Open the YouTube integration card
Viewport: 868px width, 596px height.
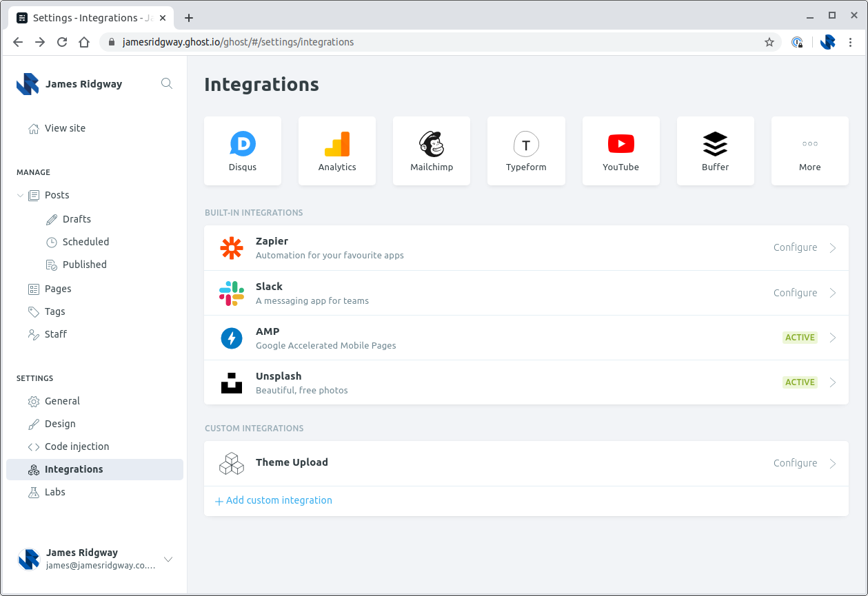[x=621, y=151]
